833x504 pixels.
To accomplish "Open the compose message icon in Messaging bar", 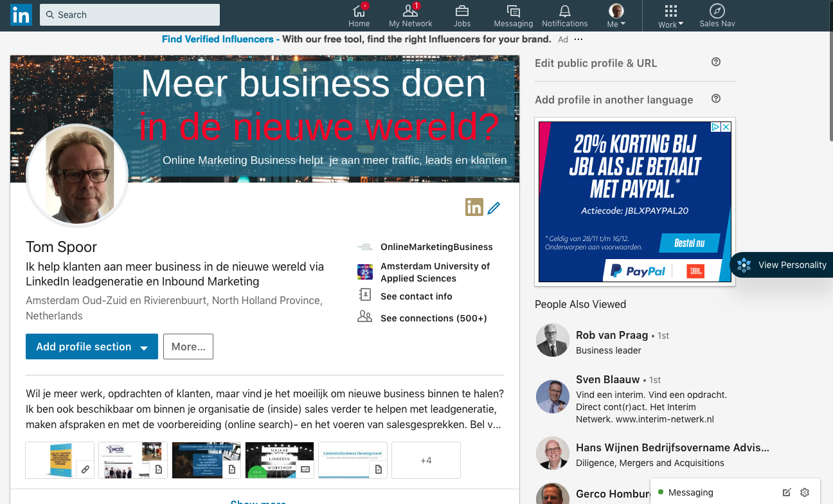I will [787, 492].
